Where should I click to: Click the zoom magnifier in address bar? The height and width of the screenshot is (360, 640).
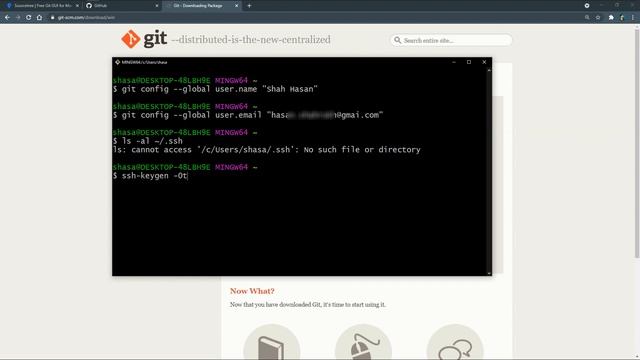click(x=587, y=18)
